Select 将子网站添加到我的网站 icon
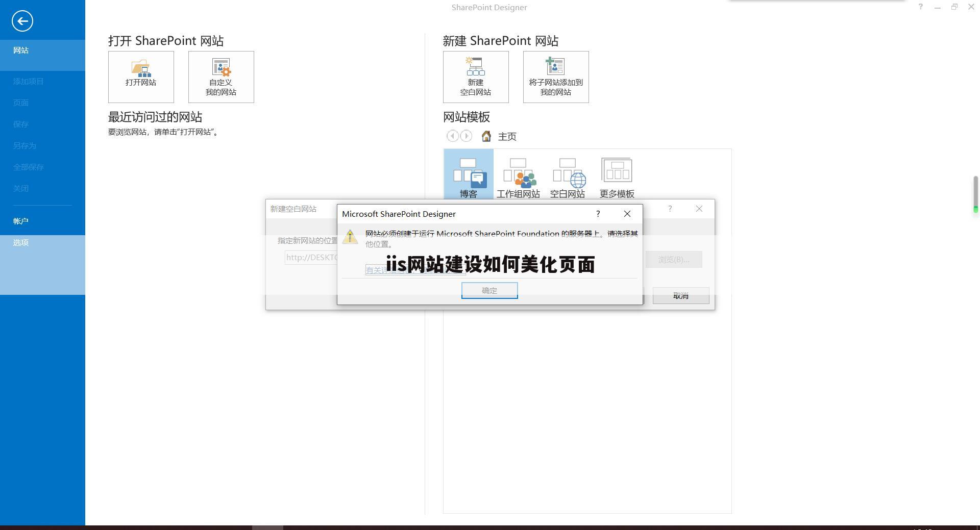This screenshot has width=980, height=530. [x=555, y=77]
